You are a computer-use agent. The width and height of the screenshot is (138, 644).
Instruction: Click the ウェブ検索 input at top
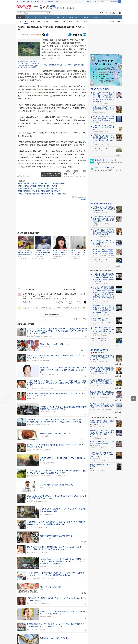click(103, 2)
